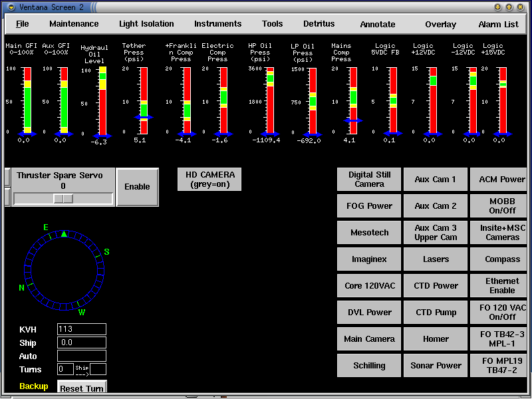Click the HP Oil Press gauge bar

tap(270, 100)
